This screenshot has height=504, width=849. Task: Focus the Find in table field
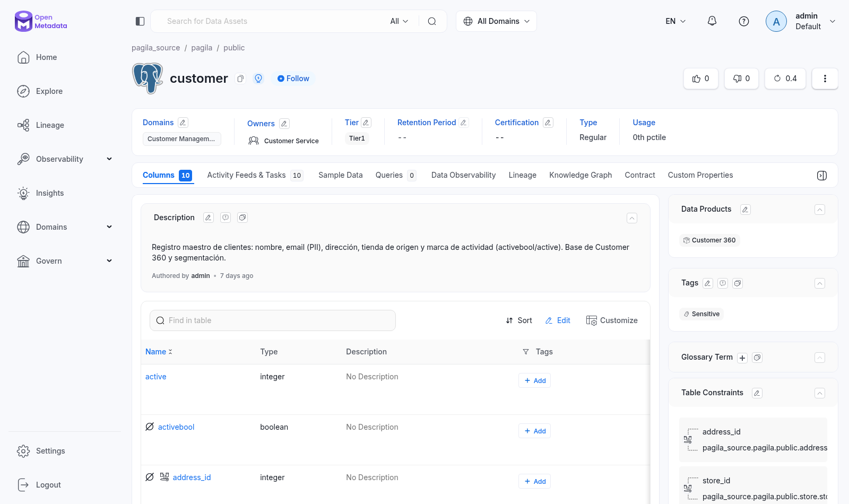(273, 320)
